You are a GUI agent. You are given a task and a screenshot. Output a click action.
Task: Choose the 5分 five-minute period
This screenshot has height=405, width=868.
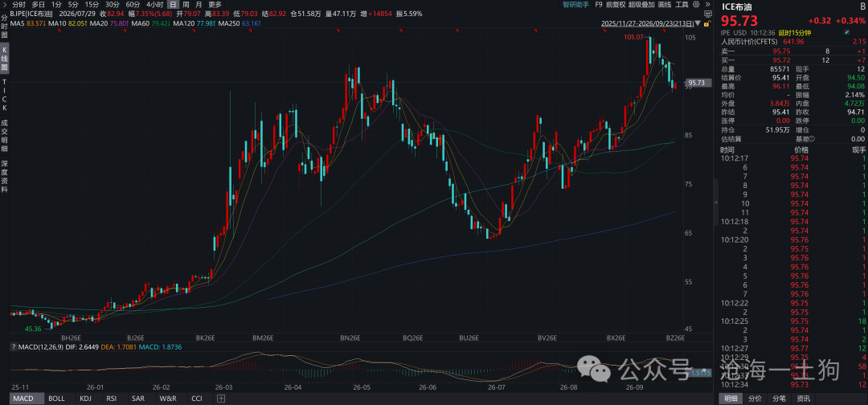click(74, 4)
